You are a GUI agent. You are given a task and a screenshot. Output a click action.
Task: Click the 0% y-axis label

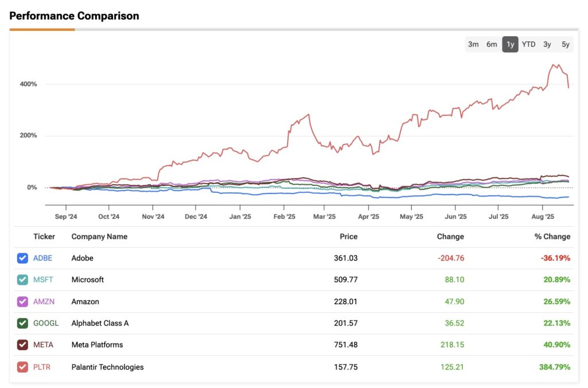point(32,188)
